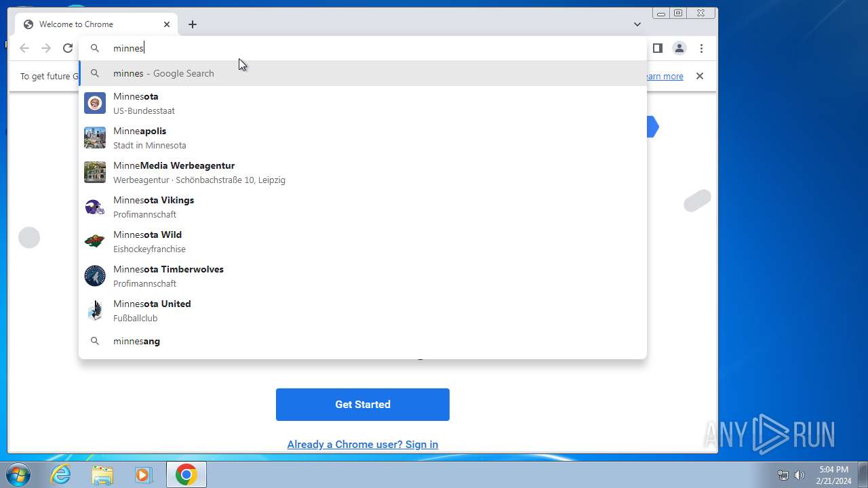The height and width of the screenshot is (488, 868).
Task: Open the tab search dropdown arrow
Action: tap(637, 24)
